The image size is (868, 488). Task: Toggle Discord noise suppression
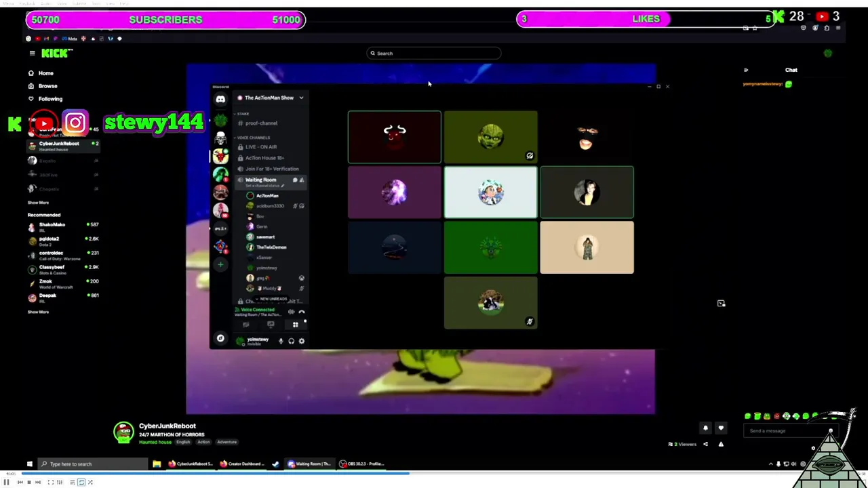[x=291, y=312]
